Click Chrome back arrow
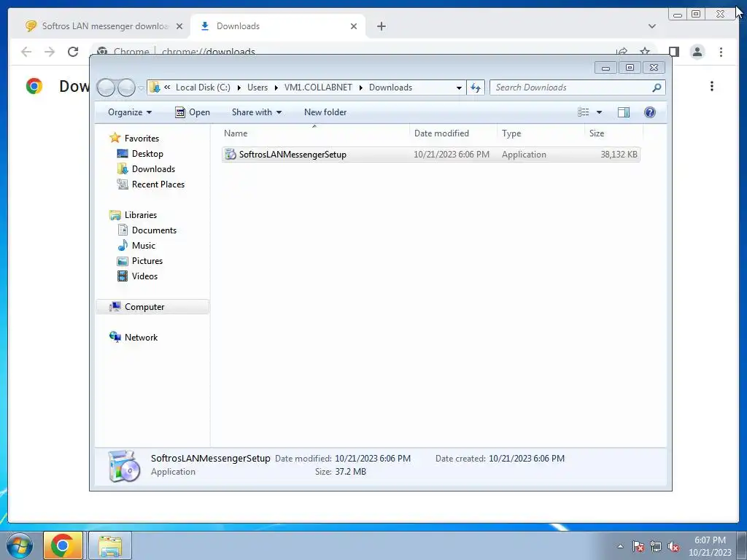 (26, 52)
